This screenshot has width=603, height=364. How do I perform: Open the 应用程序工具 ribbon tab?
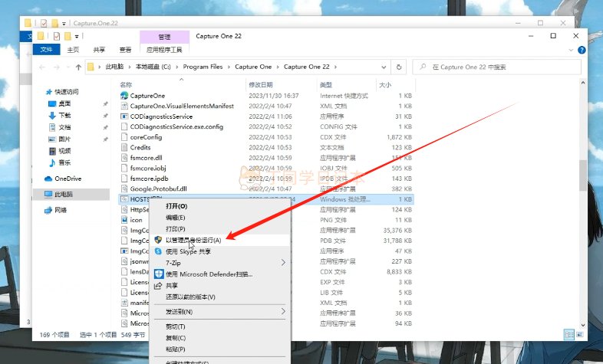(x=164, y=50)
